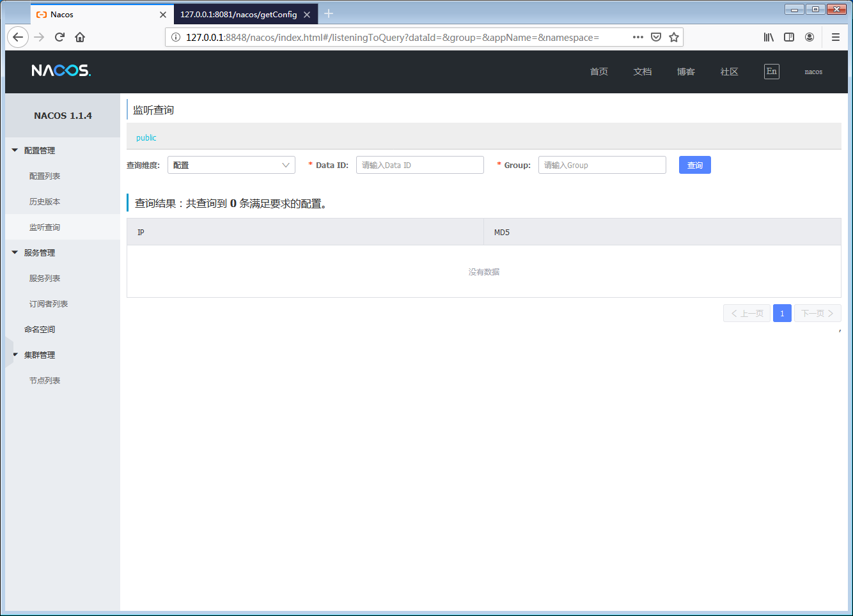Open the Firefox hamburger menu
This screenshot has height=616, width=853.
(x=836, y=37)
